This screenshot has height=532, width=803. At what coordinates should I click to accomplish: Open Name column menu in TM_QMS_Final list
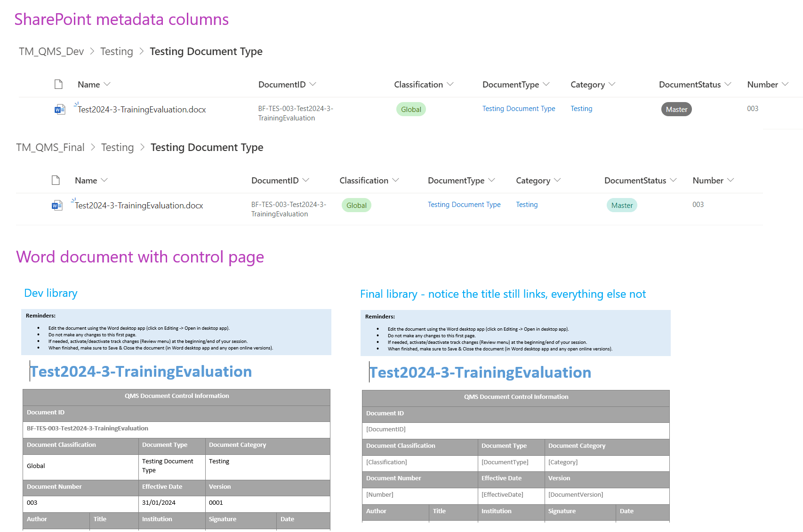click(104, 180)
